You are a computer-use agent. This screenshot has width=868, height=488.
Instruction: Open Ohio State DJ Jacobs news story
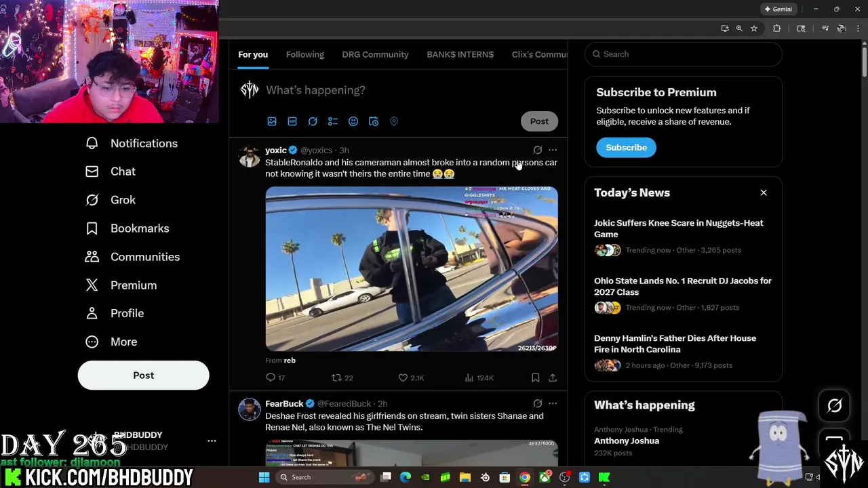[x=684, y=294]
